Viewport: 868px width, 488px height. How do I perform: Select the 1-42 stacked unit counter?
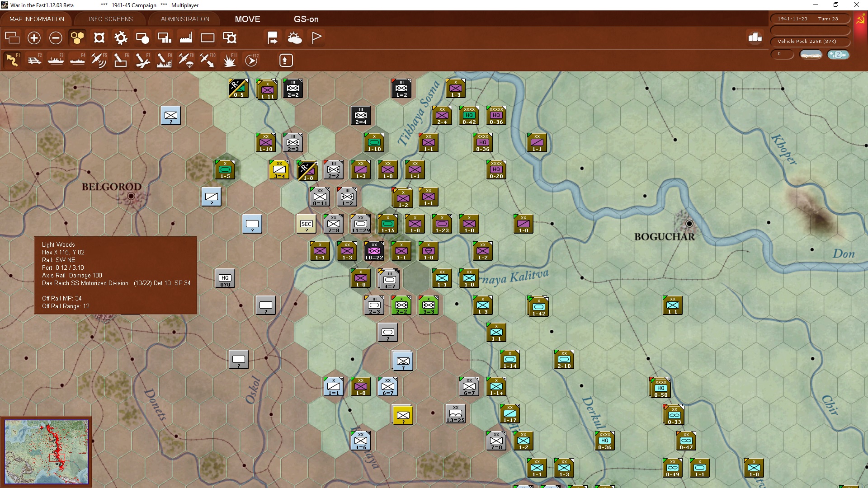539,307
